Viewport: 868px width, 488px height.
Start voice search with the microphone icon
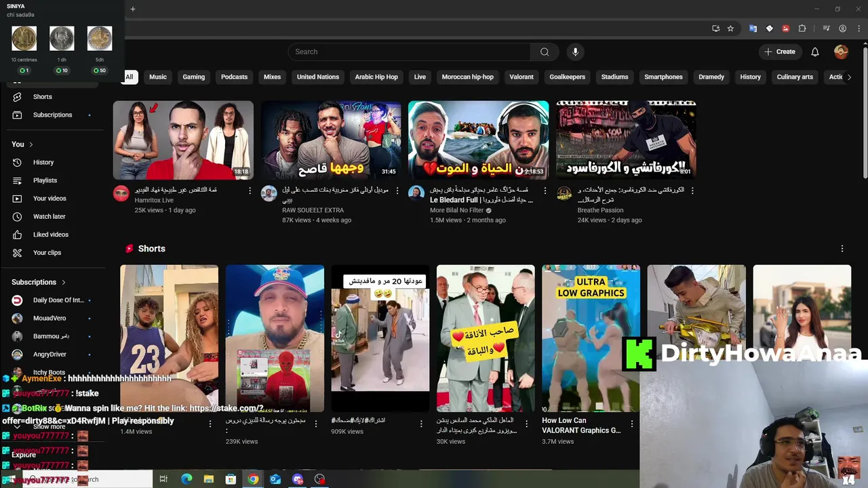pos(575,52)
